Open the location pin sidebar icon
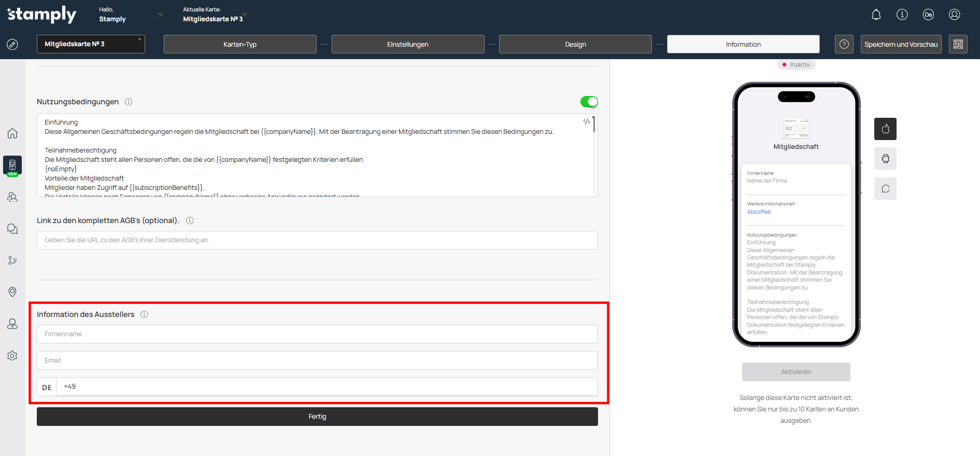The width and height of the screenshot is (980, 456). 12,292
